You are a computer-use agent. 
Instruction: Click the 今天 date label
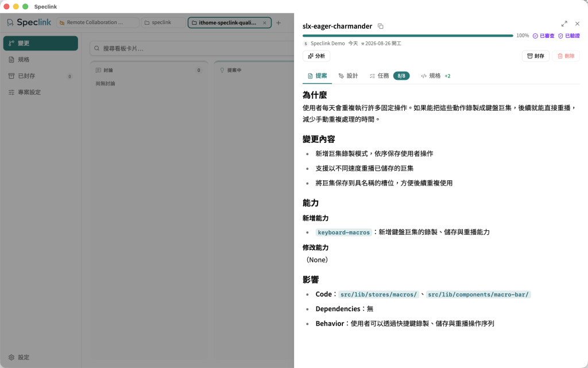click(x=353, y=44)
